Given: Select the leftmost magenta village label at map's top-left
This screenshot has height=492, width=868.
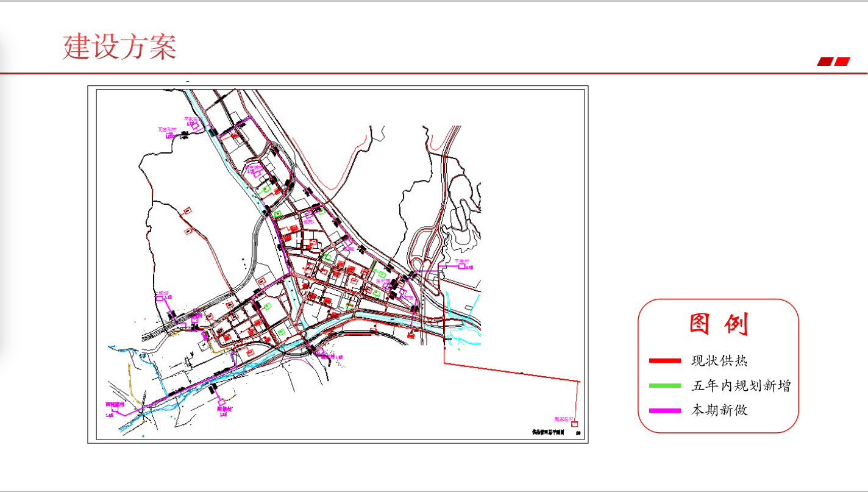Looking at the screenshot, I should click(x=166, y=130).
